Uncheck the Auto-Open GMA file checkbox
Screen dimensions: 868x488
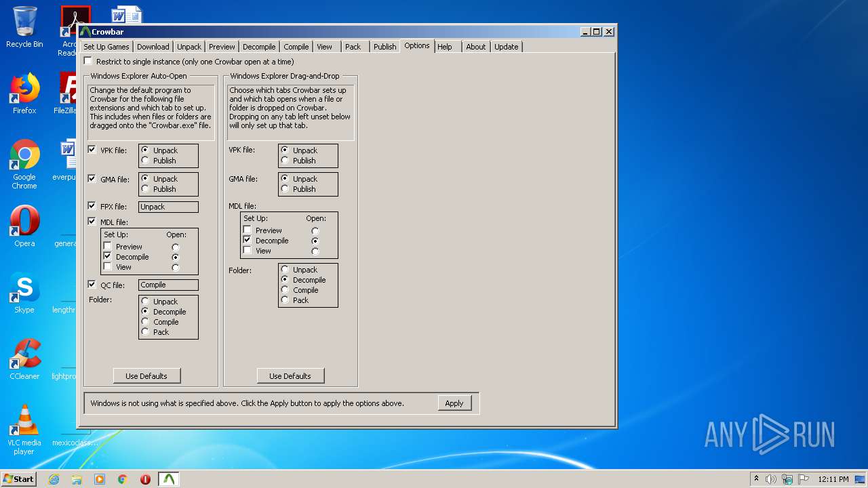pos(92,179)
